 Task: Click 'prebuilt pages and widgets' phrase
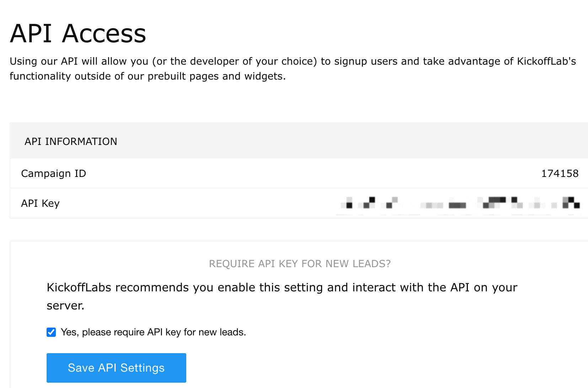pyautogui.click(x=216, y=76)
